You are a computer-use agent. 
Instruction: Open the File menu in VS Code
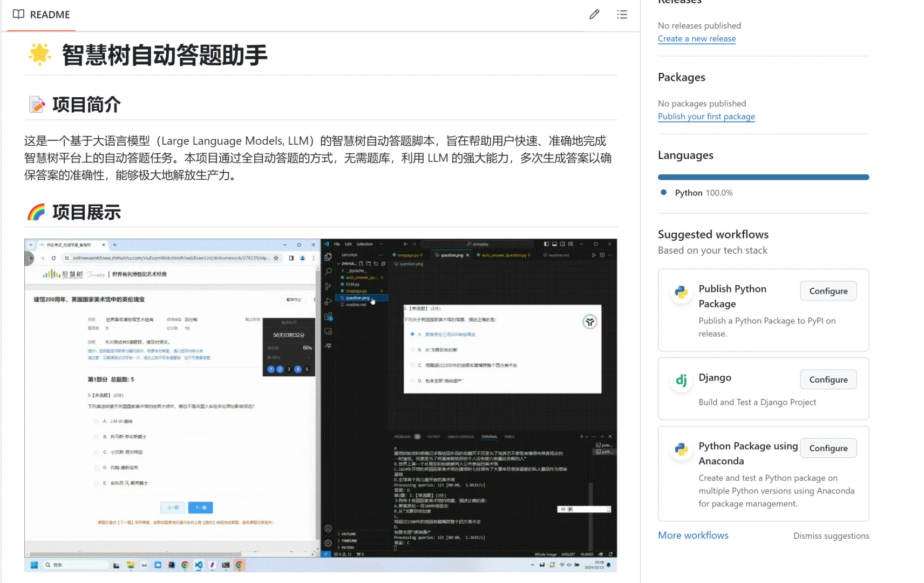click(337, 244)
